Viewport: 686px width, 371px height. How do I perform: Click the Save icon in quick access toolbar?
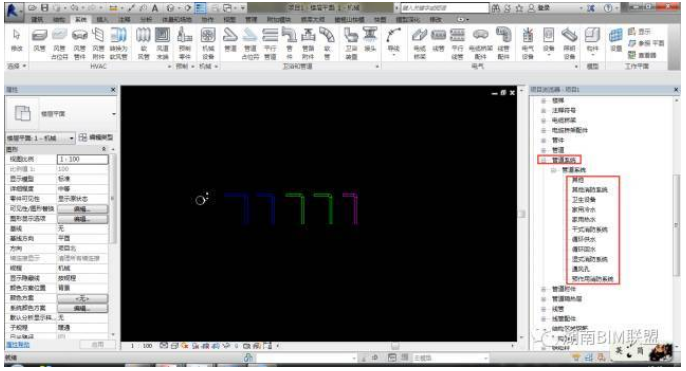[44, 8]
